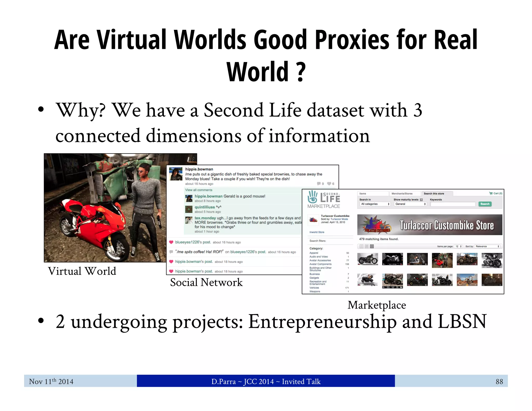Filter by Avatar Accessories category
Viewport: 532px width, 411px height.
click(x=320, y=260)
